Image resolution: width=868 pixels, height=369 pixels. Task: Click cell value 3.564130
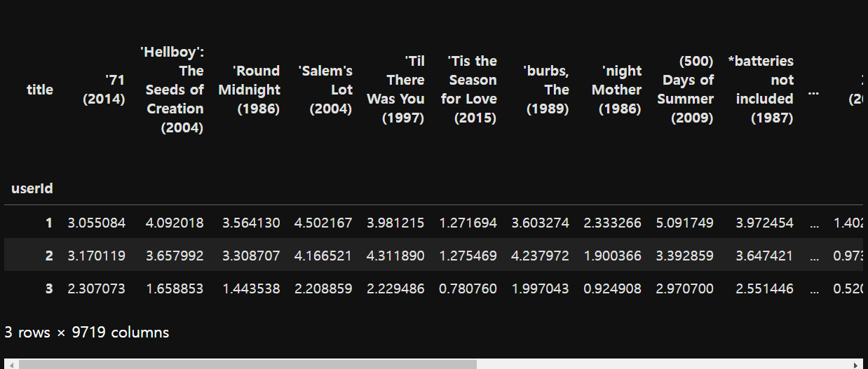tap(251, 223)
